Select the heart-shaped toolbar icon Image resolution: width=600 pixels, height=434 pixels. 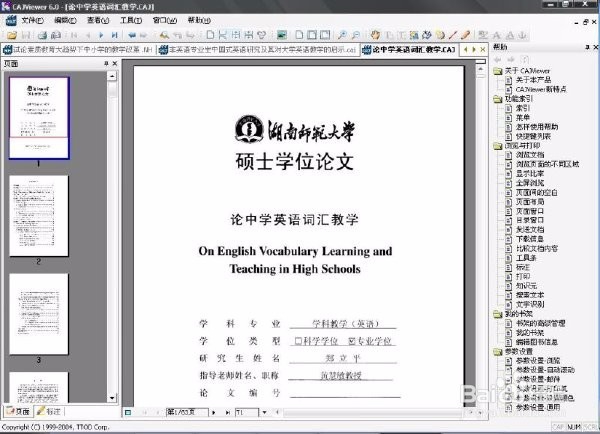click(x=261, y=35)
